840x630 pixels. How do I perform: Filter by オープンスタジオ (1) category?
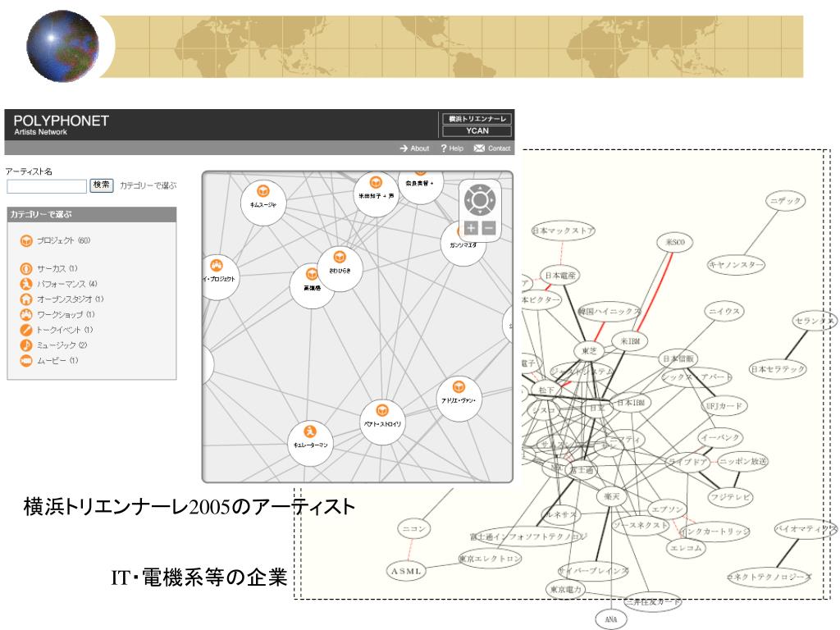tap(71, 299)
